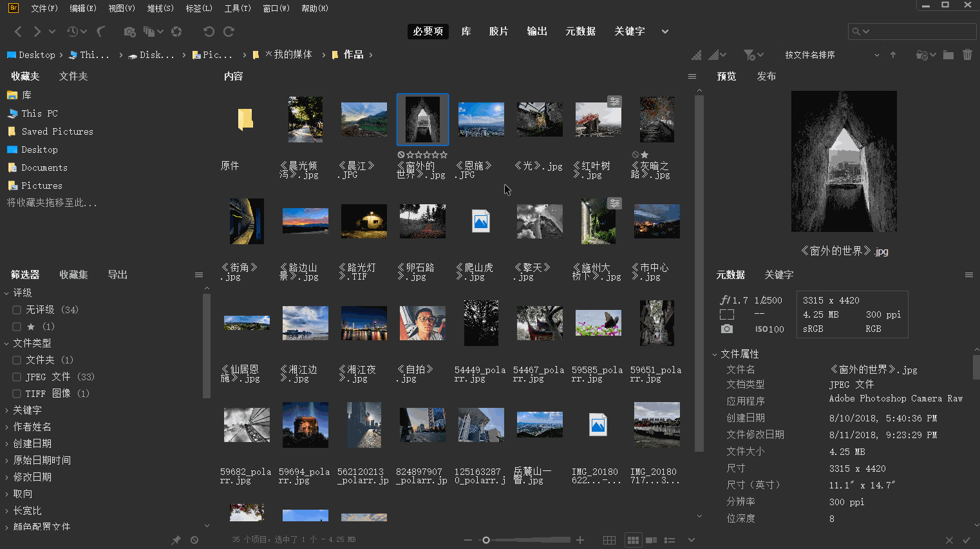Select the Saved Pictures folder
The width and height of the screenshot is (980, 549).
pyautogui.click(x=57, y=131)
